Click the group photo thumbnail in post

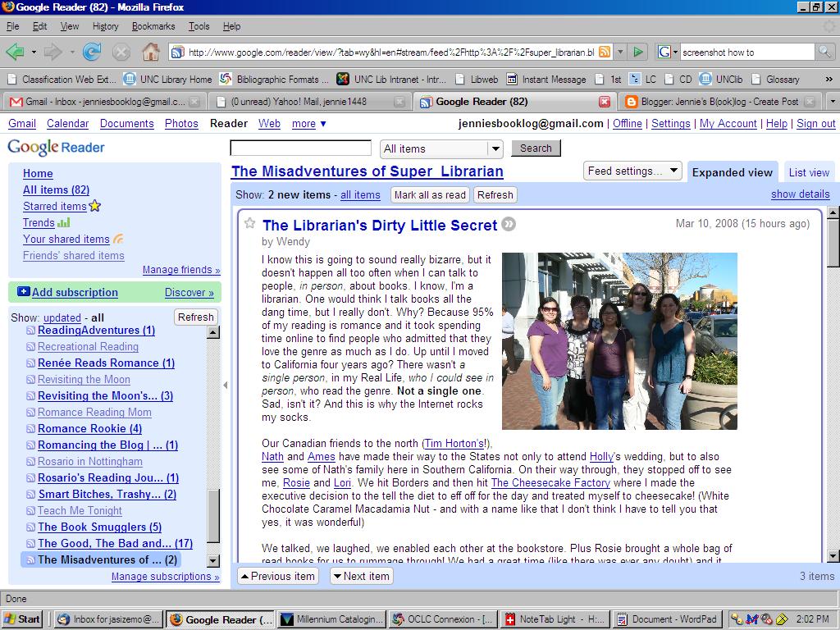619,341
